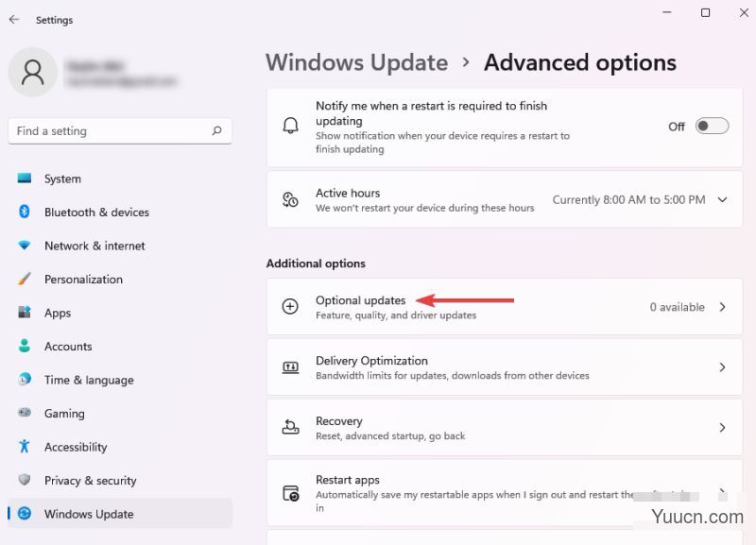Click the 'Additional options' heading
Viewport: 756px width, 545px height.
pos(316,264)
